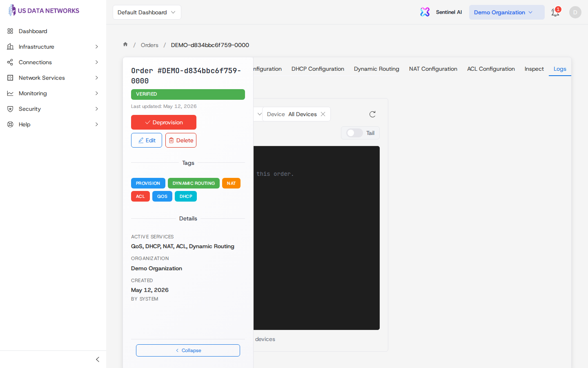The width and height of the screenshot is (588, 368).
Task: Open the Demo Organization dropdown
Action: tap(507, 12)
